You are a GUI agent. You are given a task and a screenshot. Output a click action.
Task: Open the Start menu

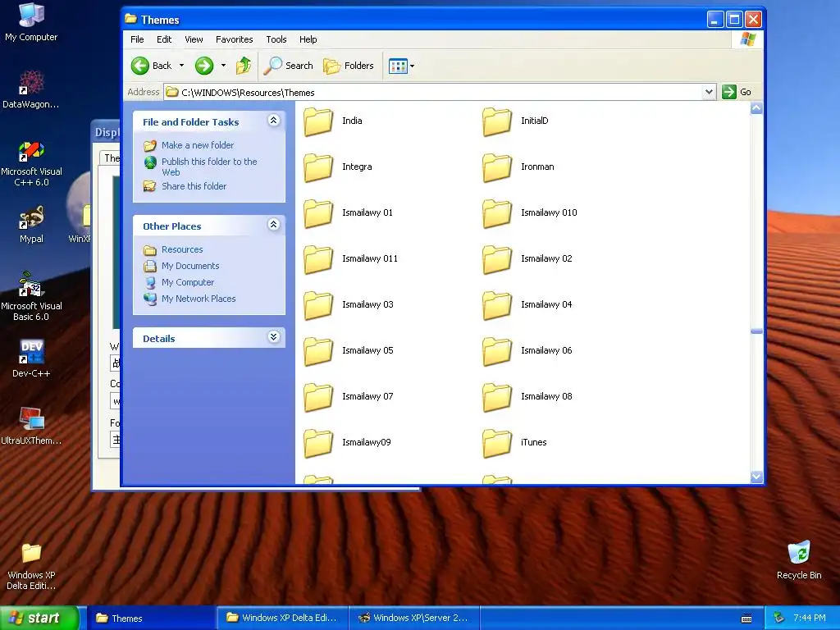coord(39,619)
